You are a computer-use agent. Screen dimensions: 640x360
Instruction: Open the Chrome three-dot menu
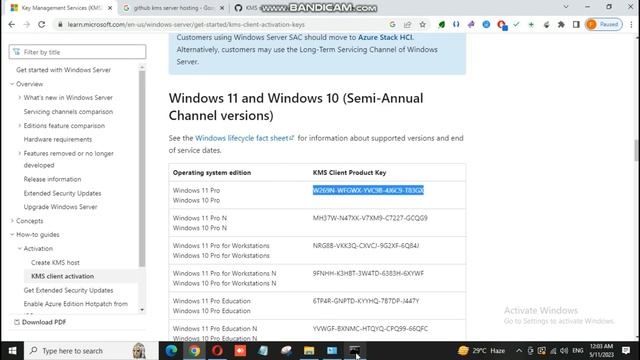coord(631,24)
